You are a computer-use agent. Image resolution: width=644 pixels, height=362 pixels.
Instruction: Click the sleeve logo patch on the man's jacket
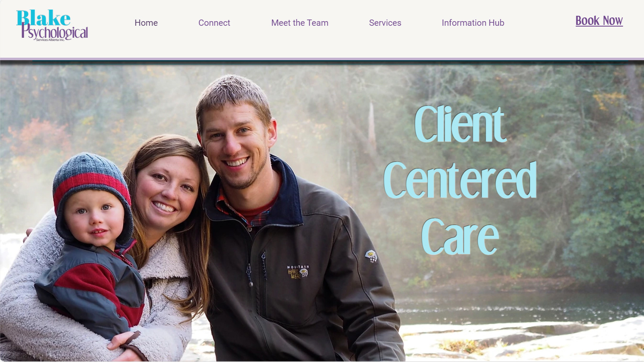pyautogui.click(x=371, y=256)
